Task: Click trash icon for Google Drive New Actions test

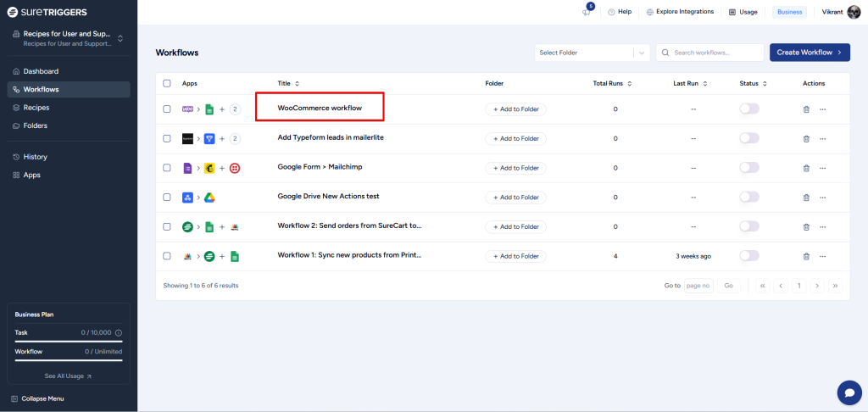Action: 806,198
